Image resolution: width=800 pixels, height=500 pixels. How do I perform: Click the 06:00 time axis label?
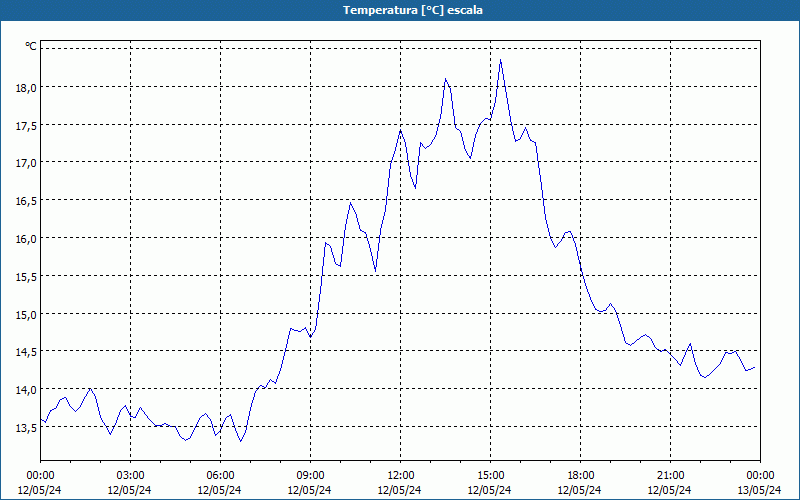(220, 476)
